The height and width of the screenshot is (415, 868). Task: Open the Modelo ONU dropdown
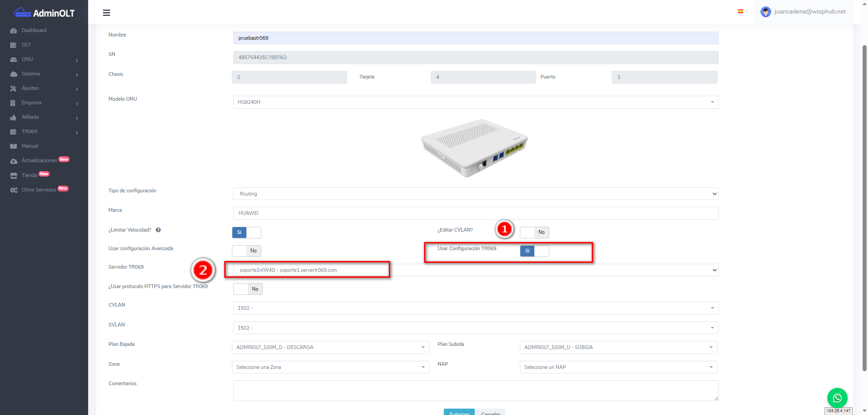click(475, 102)
